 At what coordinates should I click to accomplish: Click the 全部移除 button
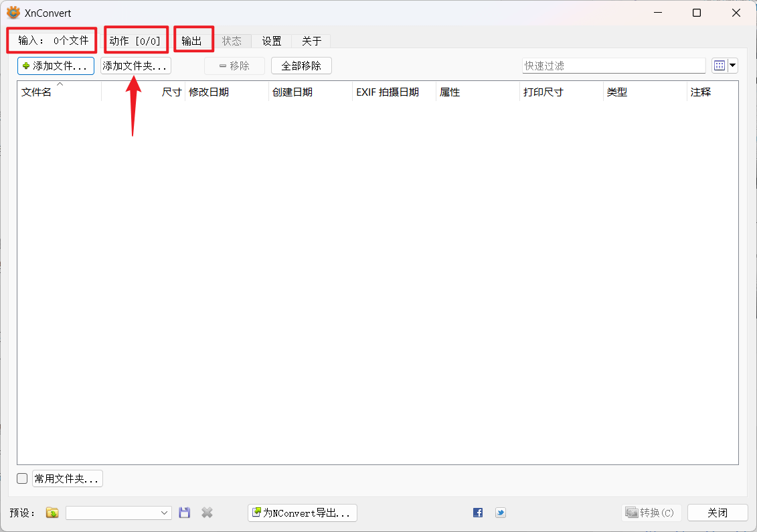[x=301, y=66]
